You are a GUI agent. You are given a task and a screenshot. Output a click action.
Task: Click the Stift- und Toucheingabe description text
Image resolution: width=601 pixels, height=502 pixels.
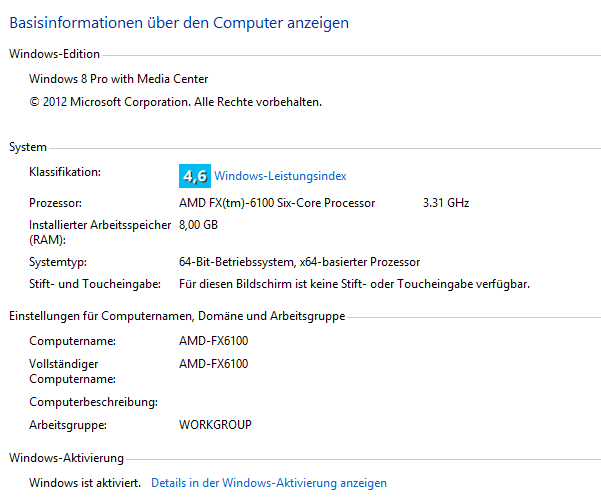(355, 284)
